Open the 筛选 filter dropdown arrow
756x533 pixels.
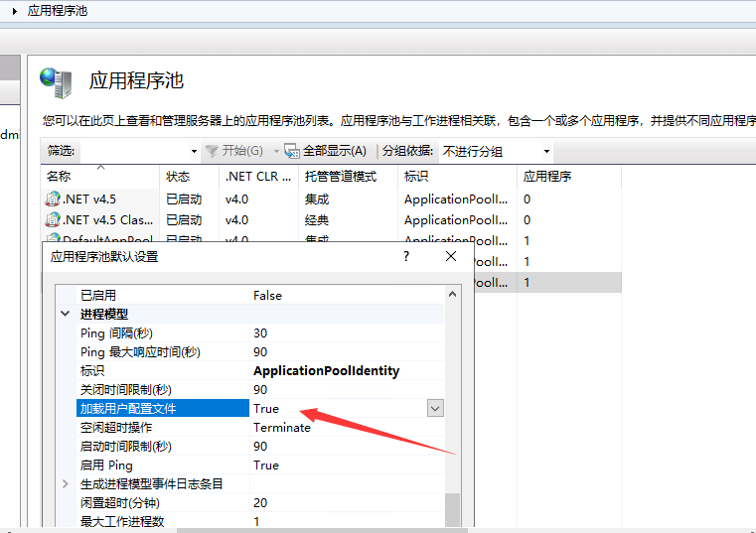pos(194,151)
